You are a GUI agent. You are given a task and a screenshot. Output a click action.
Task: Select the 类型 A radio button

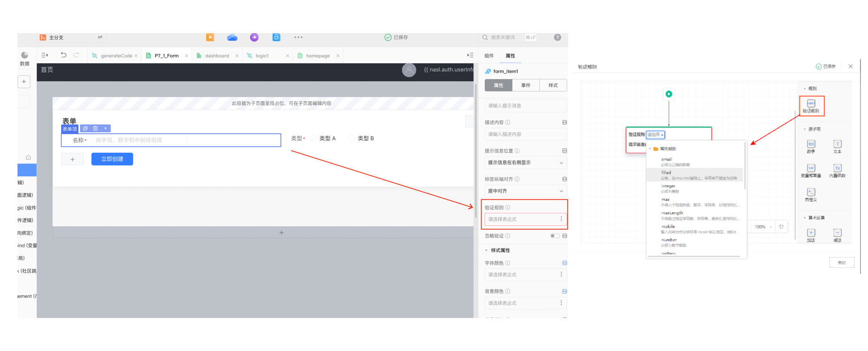(314, 138)
